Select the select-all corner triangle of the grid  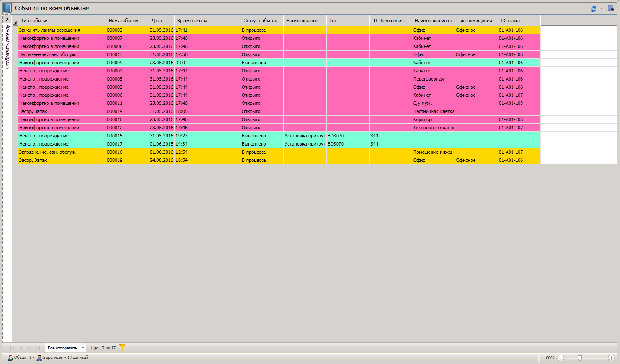click(x=15, y=23)
